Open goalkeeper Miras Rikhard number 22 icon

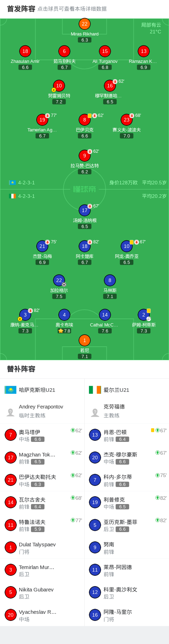click(x=85, y=24)
